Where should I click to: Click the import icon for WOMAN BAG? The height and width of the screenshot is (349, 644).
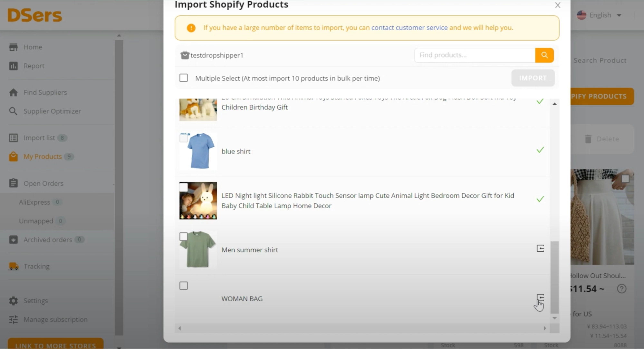click(540, 298)
